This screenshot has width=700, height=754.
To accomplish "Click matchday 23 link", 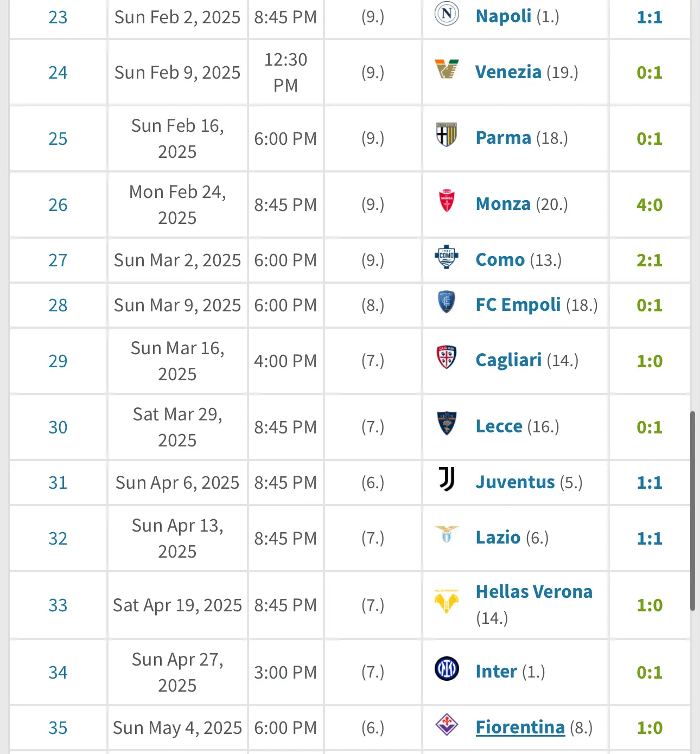I will (58, 17).
